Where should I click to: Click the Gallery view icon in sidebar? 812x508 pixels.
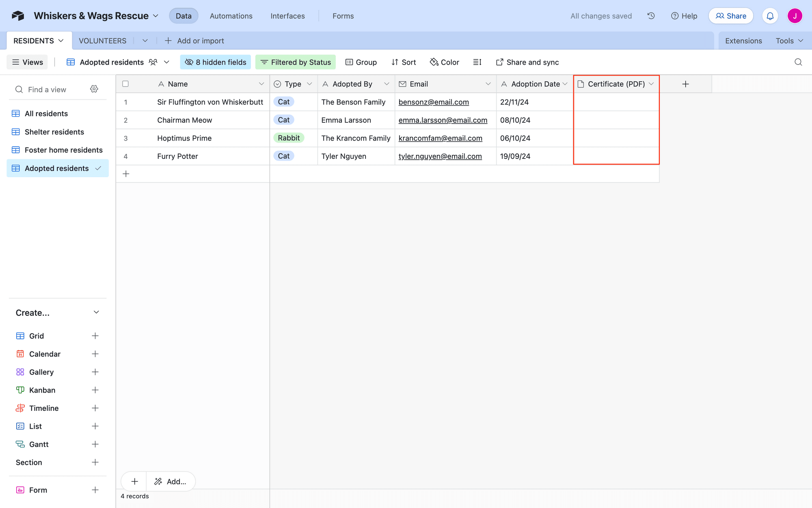[x=20, y=371]
